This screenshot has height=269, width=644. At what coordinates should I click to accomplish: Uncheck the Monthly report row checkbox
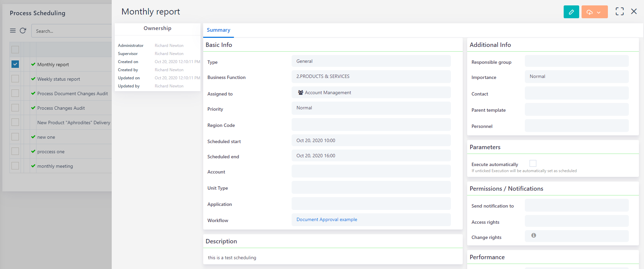[x=15, y=64]
